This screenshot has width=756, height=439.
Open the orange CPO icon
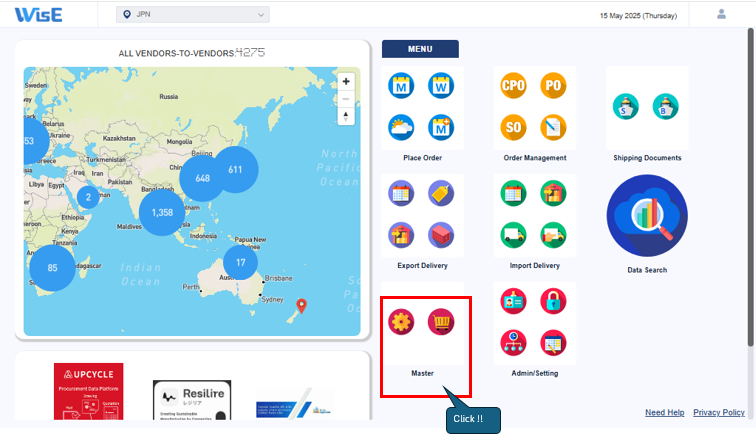pyautogui.click(x=513, y=86)
